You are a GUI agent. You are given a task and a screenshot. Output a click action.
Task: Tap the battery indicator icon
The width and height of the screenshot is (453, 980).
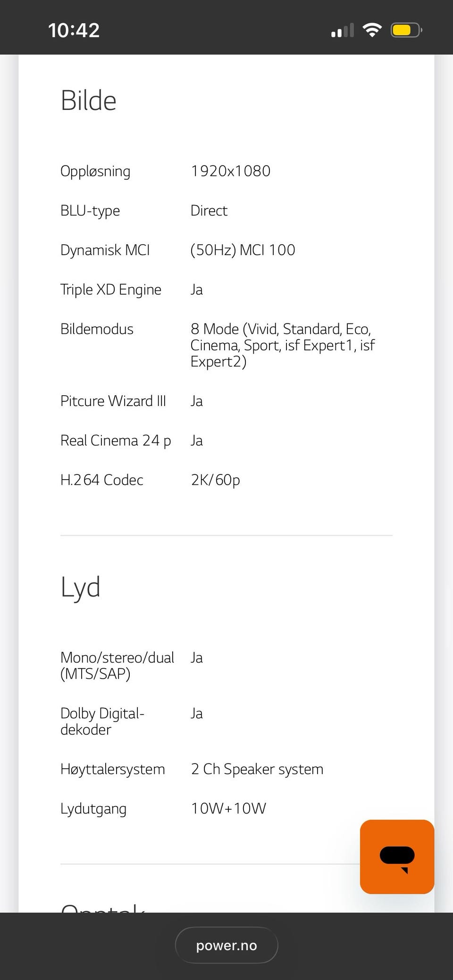(406, 31)
